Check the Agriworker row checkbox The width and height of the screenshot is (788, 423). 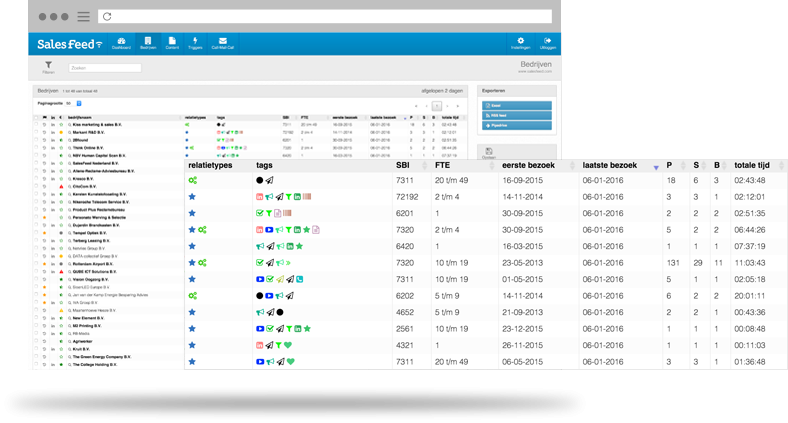[x=36, y=341]
